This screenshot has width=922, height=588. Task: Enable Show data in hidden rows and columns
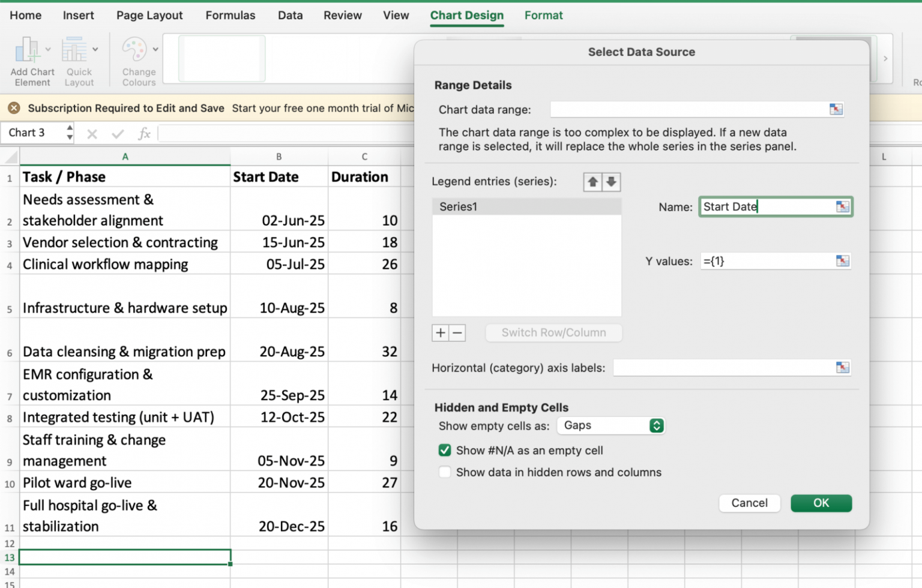point(444,472)
